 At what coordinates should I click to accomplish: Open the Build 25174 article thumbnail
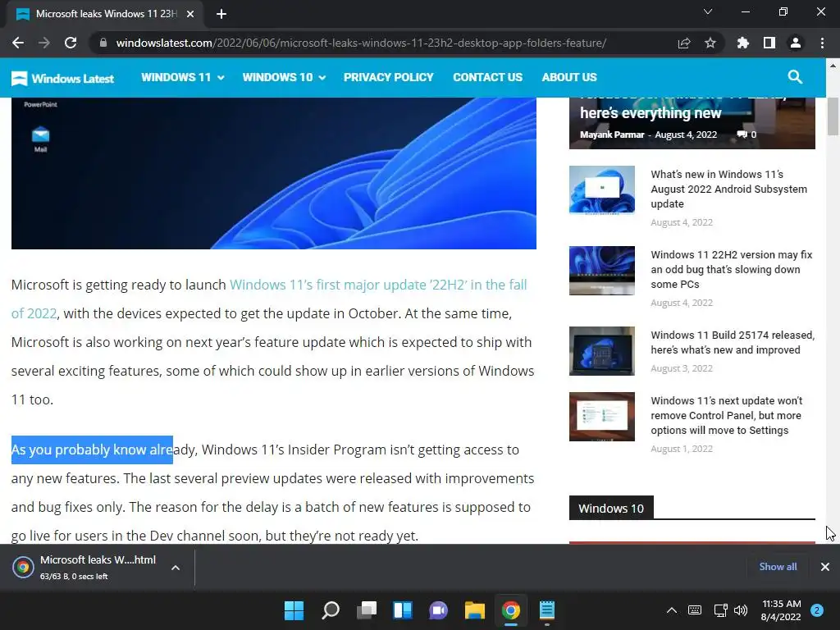point(601,351)
